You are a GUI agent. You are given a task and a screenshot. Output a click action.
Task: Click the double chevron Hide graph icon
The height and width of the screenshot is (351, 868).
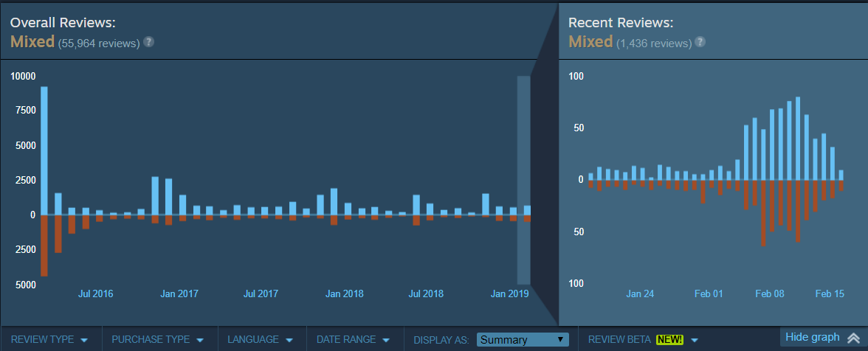(x=853, y=338)
